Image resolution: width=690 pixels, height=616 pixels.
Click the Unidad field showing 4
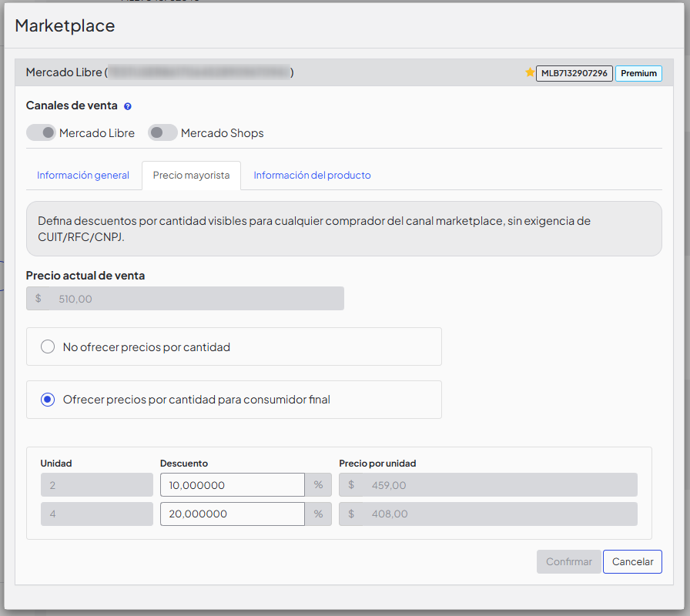click(97, 514)
